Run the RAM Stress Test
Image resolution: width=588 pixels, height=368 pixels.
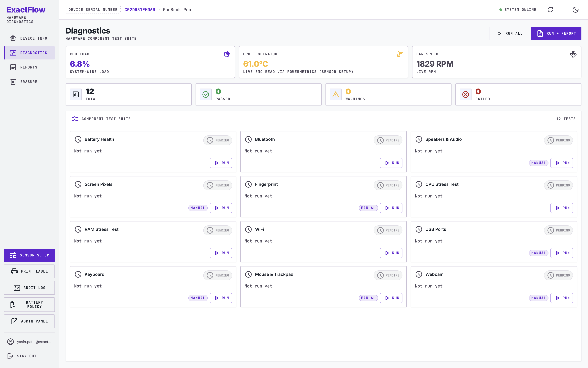click(221, 253)
